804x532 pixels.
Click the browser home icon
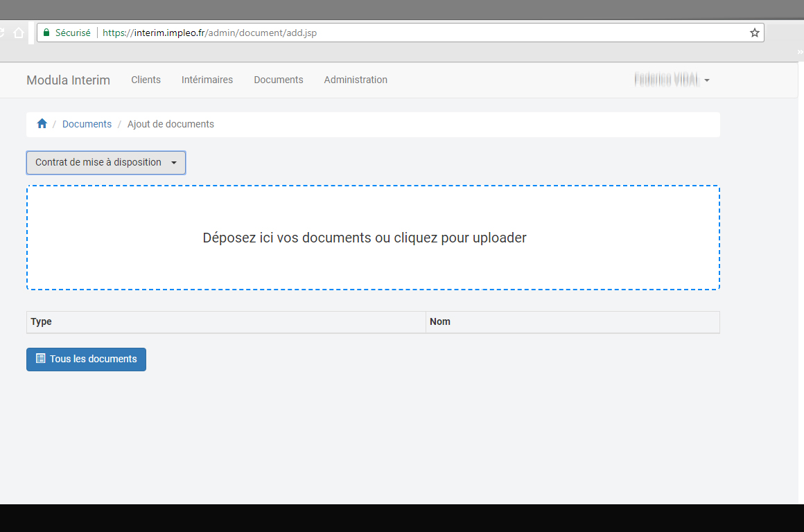pos(19,33)
